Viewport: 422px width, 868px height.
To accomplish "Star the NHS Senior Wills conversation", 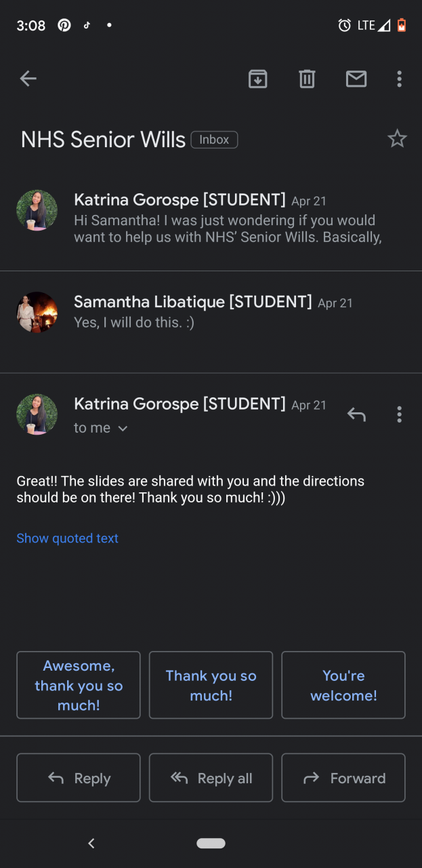I will (x=397, y=139).
